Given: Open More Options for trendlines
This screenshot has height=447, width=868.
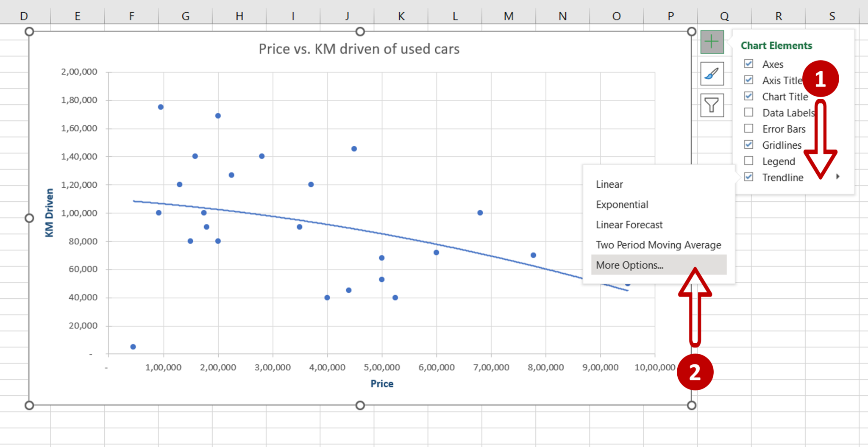Looking at the screenshot, I should 630,264.
